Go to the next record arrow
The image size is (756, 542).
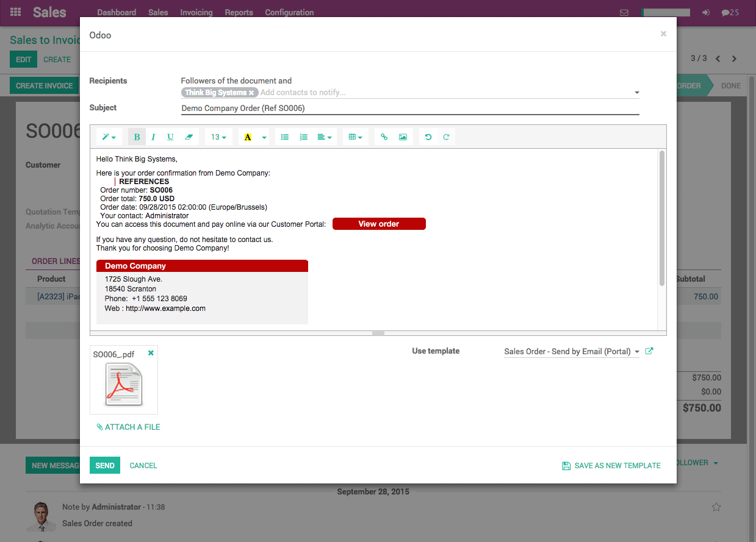click(x=734, y=59)
